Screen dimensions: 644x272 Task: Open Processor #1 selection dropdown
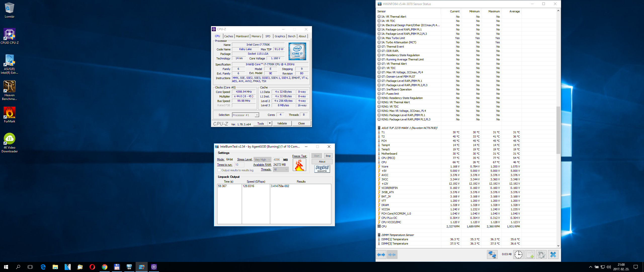(245, 115)
